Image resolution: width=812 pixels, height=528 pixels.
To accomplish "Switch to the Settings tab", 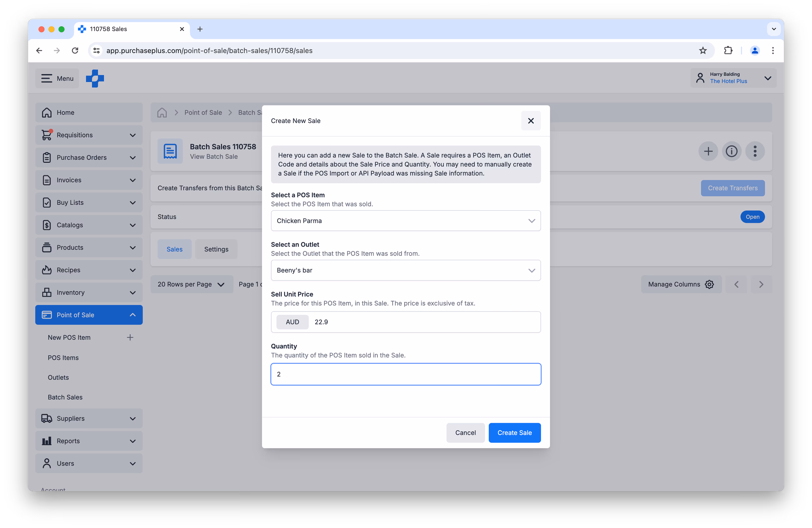I will 216,249.
